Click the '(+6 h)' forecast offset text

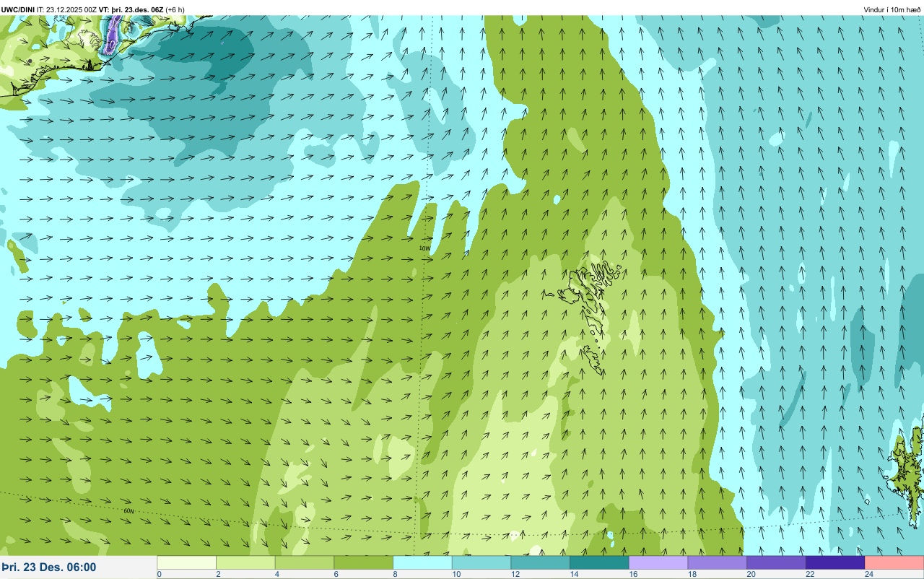[175, 9]
